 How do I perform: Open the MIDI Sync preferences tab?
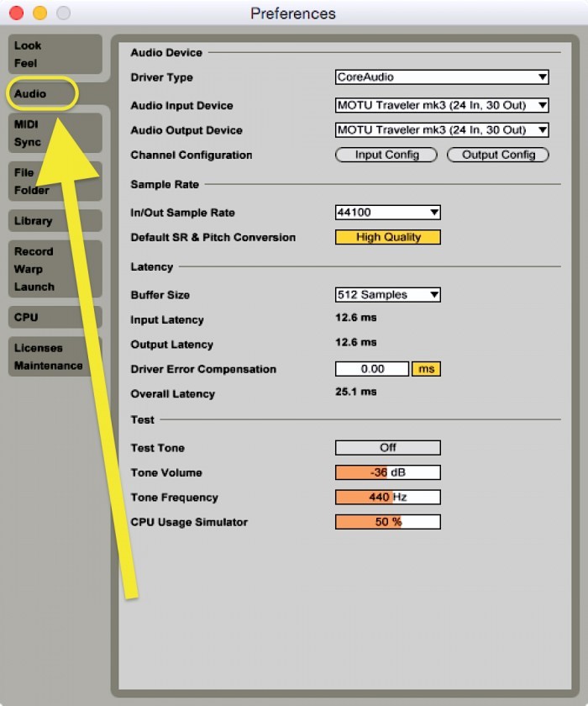point(55,133)
